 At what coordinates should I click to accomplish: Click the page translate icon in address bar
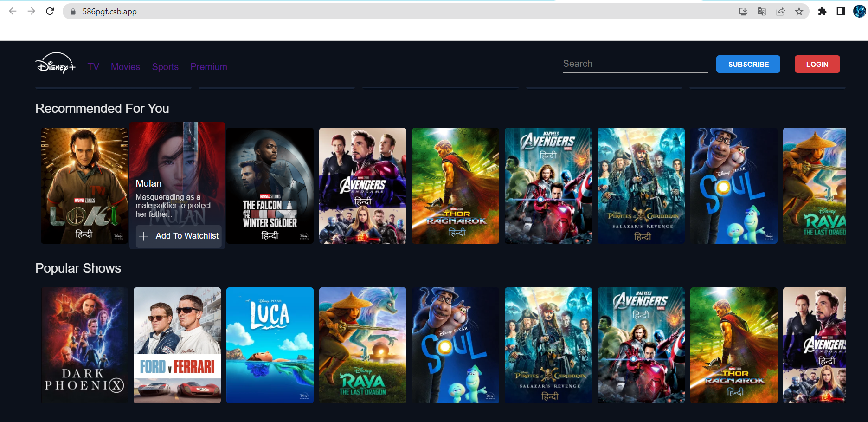click(762, 11)
